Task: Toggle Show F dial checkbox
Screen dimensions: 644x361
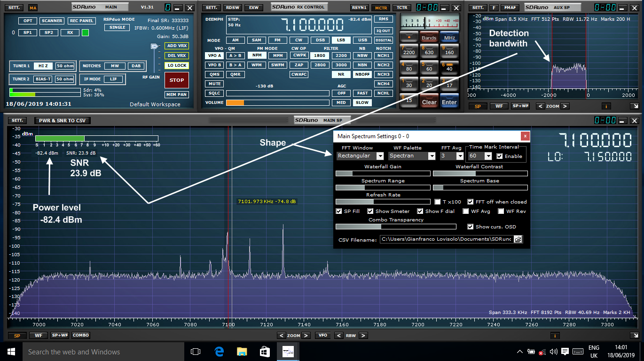Action: pos(421,211)
